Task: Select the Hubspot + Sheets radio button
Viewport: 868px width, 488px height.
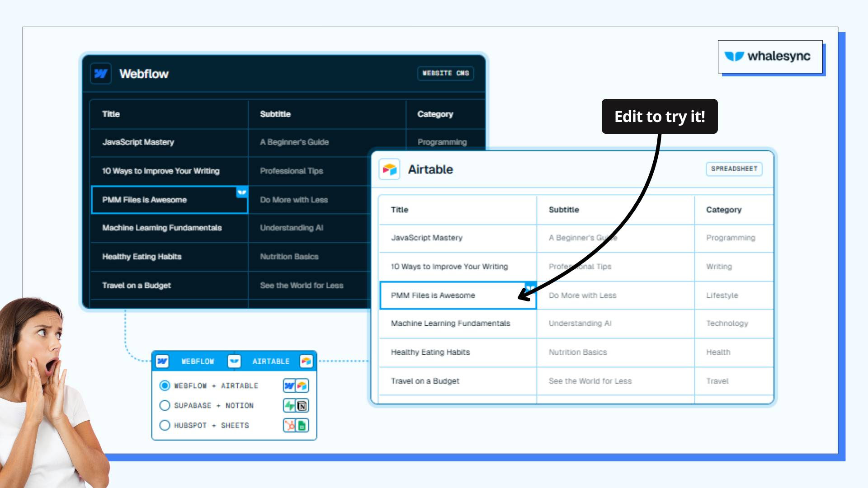Action: [164, 425]
